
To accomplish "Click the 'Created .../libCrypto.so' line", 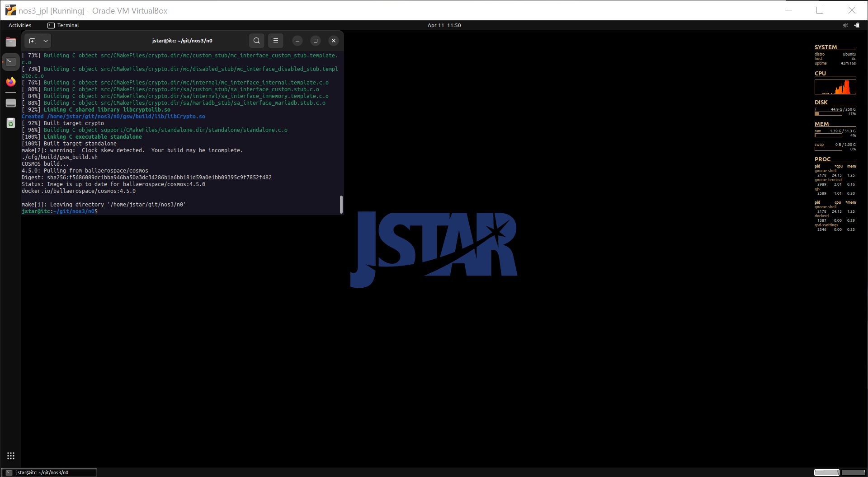I will [x=113, y=117].
